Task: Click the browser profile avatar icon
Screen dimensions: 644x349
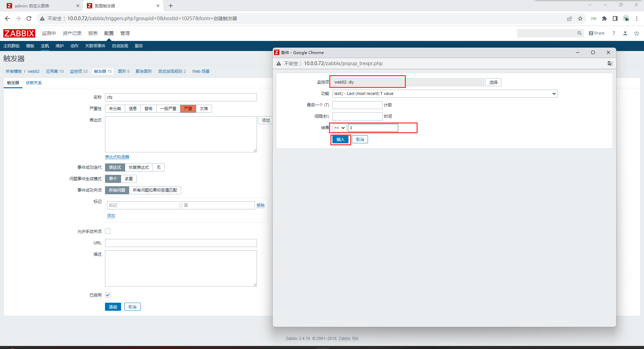Action: 626,18
